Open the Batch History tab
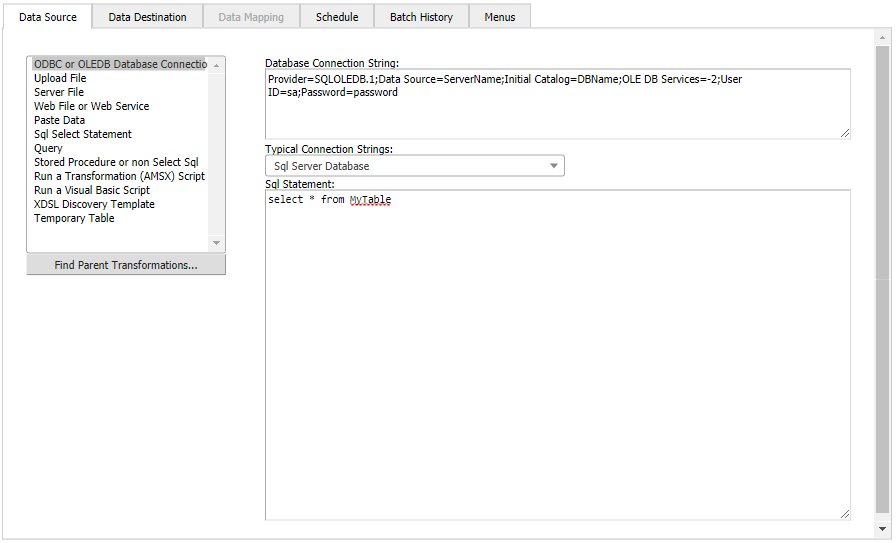896x543 pixels. pyautogui.click(x=421, y=17)
